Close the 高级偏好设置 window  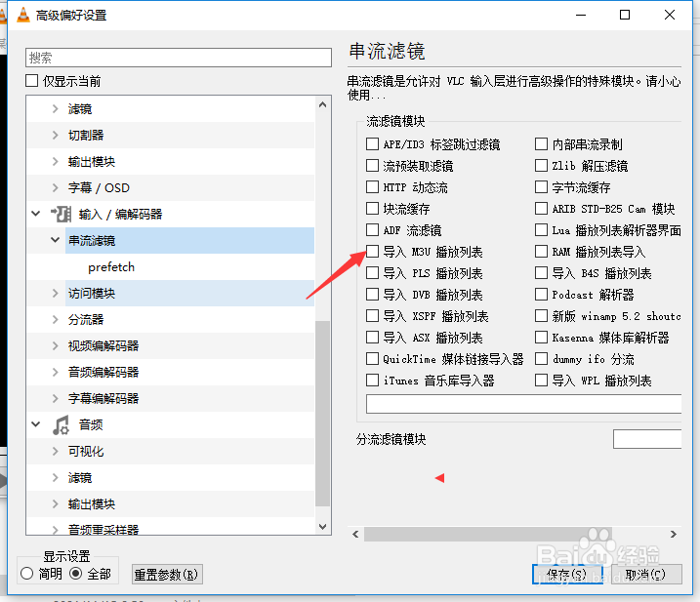[670, 15]
